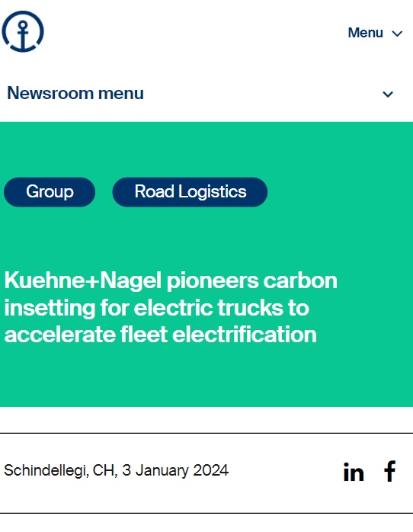Click the Newsroom menu label

tap(75, 93)
